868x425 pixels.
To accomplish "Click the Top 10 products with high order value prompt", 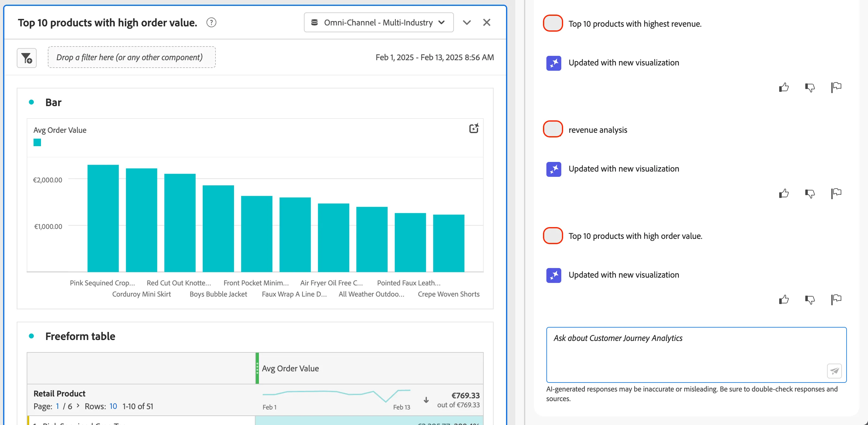I will pyautogui.click(x=635, y=236).
